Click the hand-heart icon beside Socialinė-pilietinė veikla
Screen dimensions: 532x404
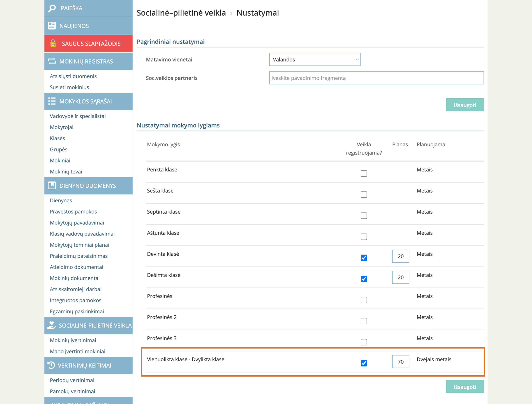pyautogui.click(x=52, y=325)
